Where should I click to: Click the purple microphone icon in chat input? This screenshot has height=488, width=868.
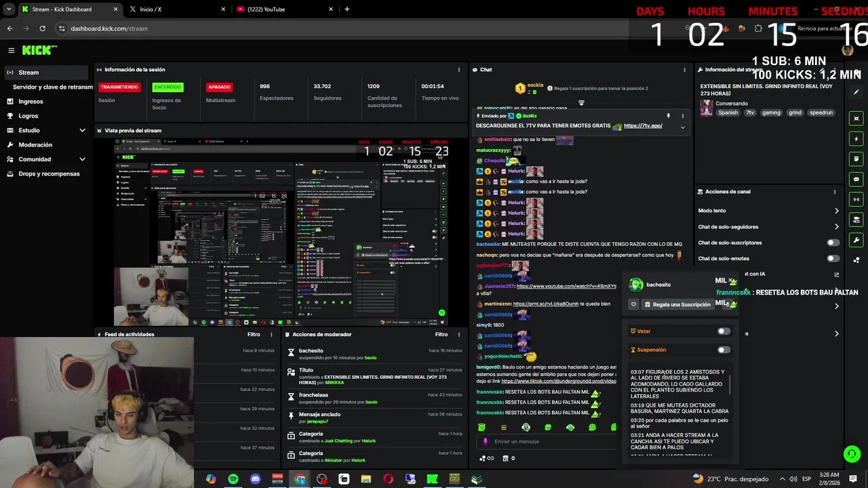pyautogui.click(x=485, y=441)
